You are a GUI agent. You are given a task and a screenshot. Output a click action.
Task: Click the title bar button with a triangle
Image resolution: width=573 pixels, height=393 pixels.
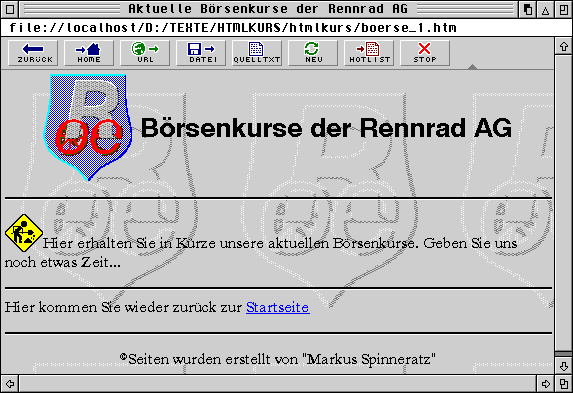[545, 10]
